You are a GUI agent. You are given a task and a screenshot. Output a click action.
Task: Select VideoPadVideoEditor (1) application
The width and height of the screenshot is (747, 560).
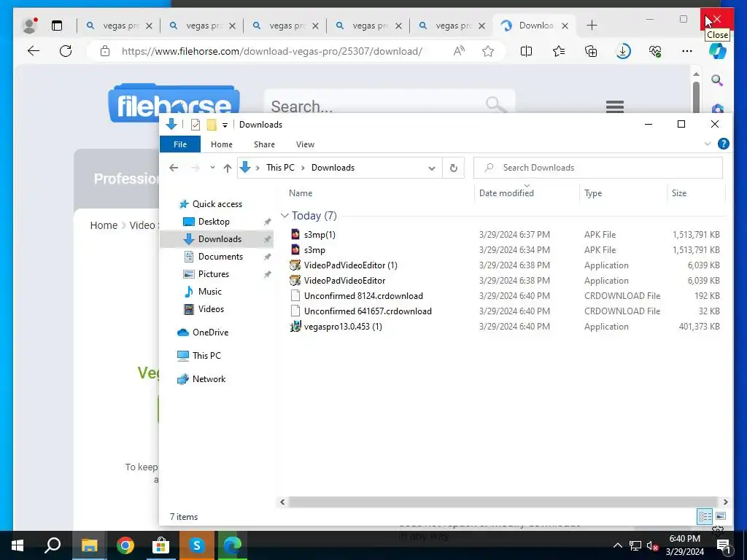coord(350,265)
